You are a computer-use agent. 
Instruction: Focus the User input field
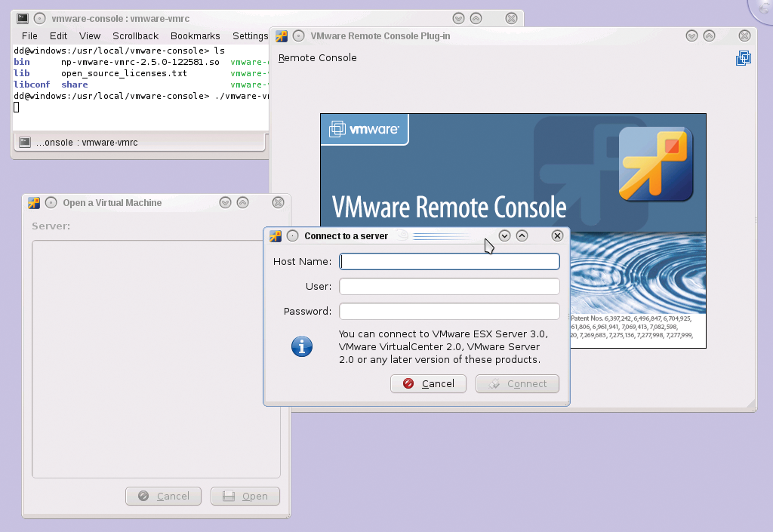[x=449, y=286]
